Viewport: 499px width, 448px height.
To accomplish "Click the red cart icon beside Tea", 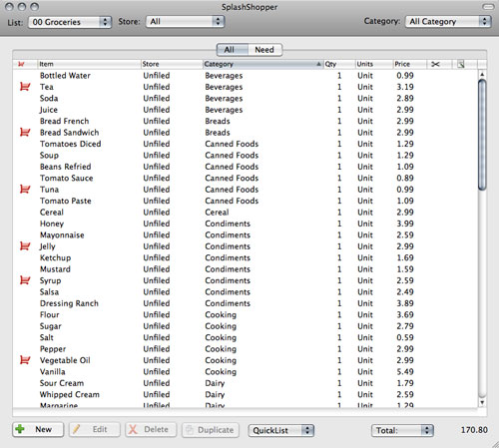I will click(25, 87).
